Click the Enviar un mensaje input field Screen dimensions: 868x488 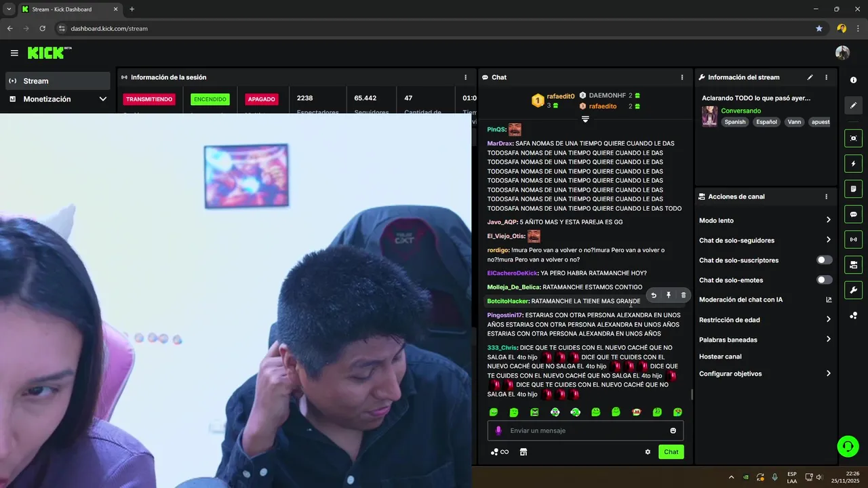pos(585,430)
